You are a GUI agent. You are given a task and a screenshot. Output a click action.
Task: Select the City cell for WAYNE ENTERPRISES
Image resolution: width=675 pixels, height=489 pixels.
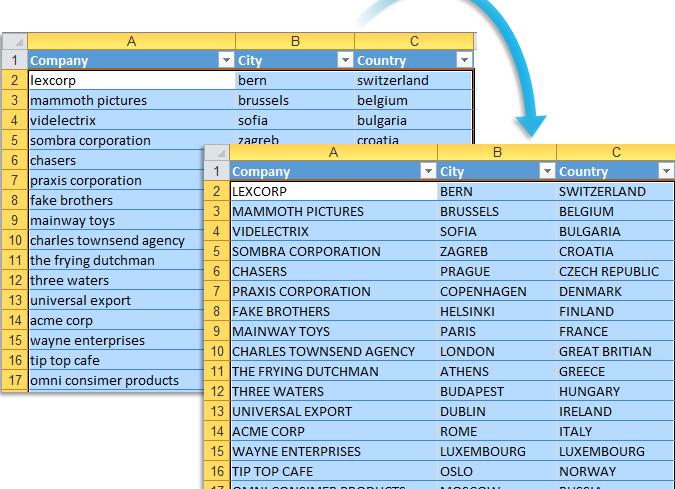coord(496,451)
